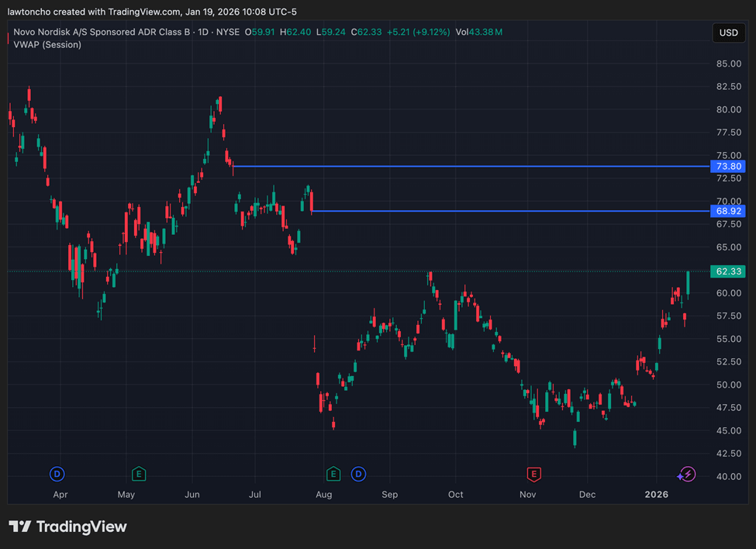Open the USD currency selector
The image size is (756, 549).
[728, 33]
